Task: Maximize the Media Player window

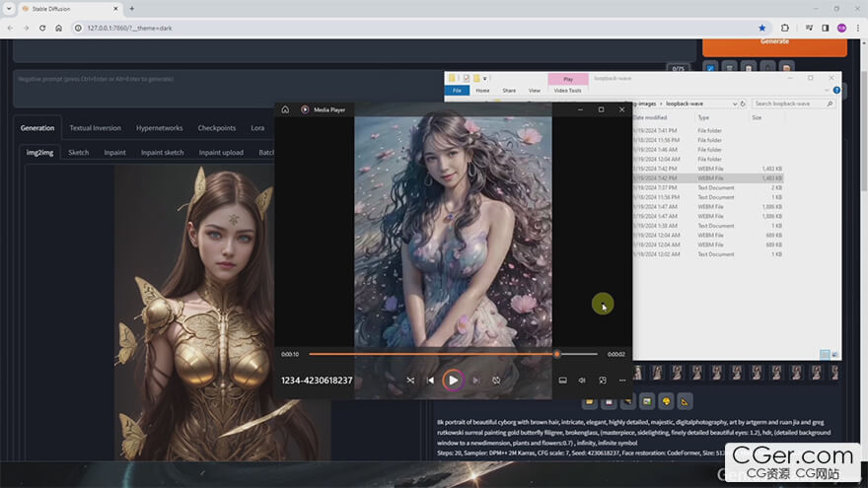Action: [x=601, y=109]
